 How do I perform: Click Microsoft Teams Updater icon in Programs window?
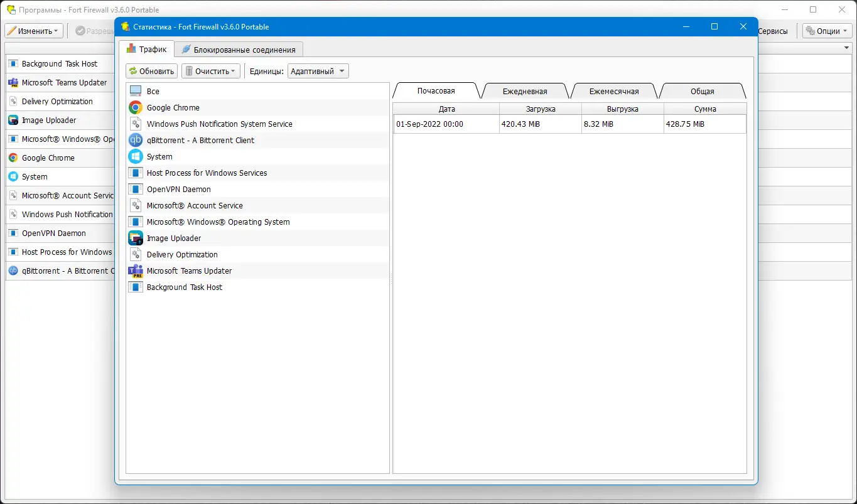(x=13, y=82)
